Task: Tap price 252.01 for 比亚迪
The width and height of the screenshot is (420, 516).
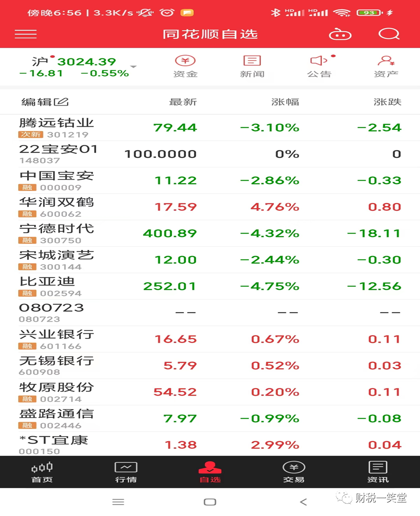Action: 170,287
